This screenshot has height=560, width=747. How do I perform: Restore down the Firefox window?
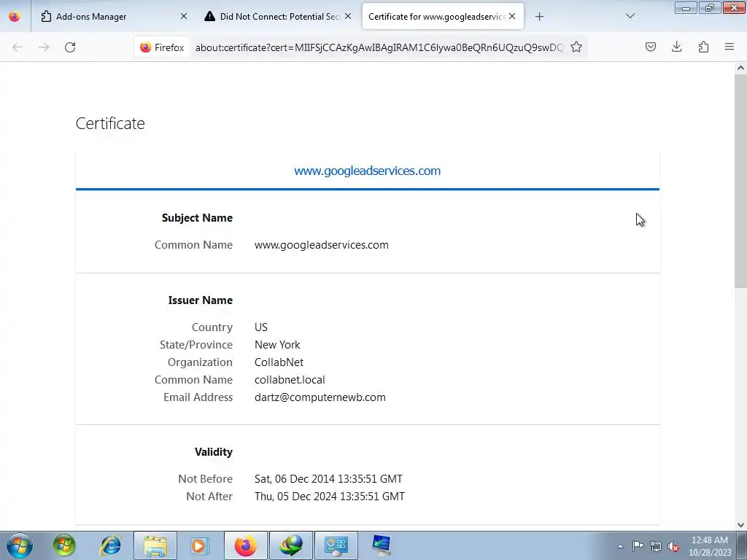click(710, 7)
